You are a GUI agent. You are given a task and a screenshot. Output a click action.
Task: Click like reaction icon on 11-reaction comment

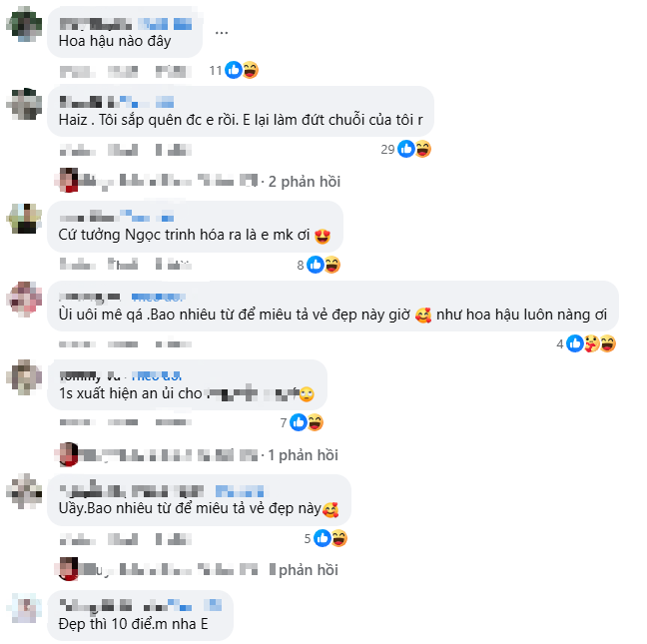[234, 70]
